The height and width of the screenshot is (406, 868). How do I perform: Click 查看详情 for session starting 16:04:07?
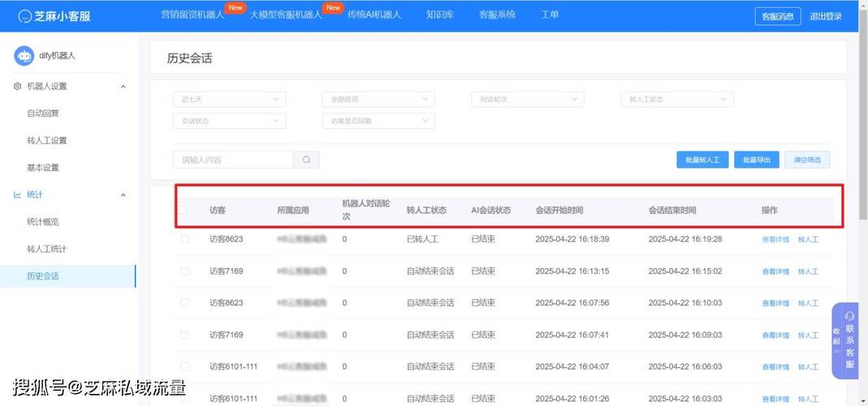(775, 367)
